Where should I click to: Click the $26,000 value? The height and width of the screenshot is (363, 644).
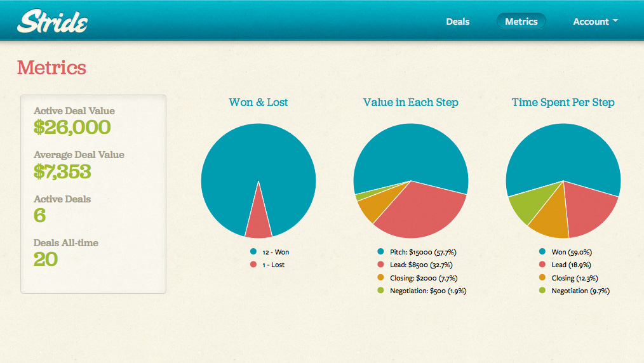(x=72, y=127)
